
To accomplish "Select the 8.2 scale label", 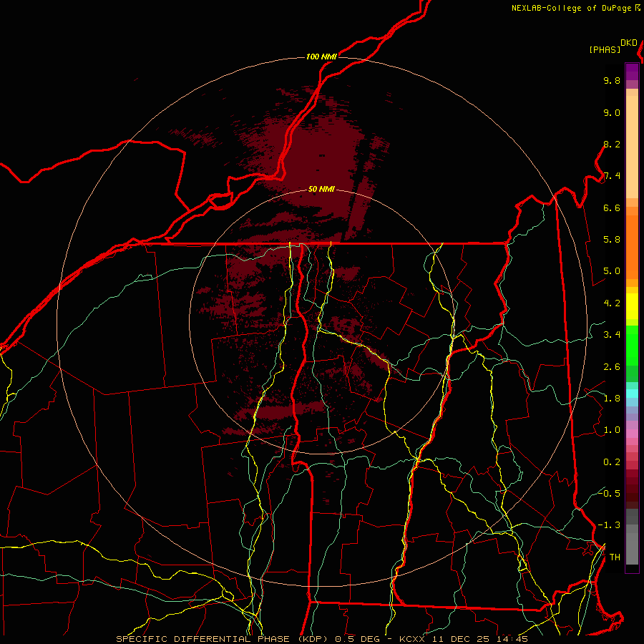I will pyautogui.click(x=612, y=144).
